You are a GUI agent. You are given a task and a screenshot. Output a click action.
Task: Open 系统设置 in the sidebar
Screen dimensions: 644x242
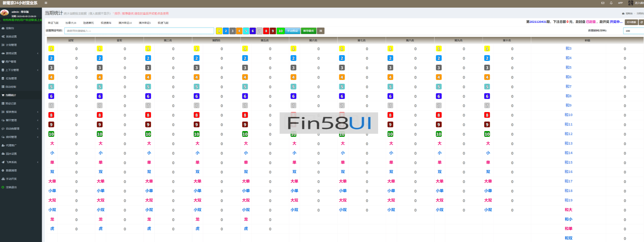coord(11,37)
